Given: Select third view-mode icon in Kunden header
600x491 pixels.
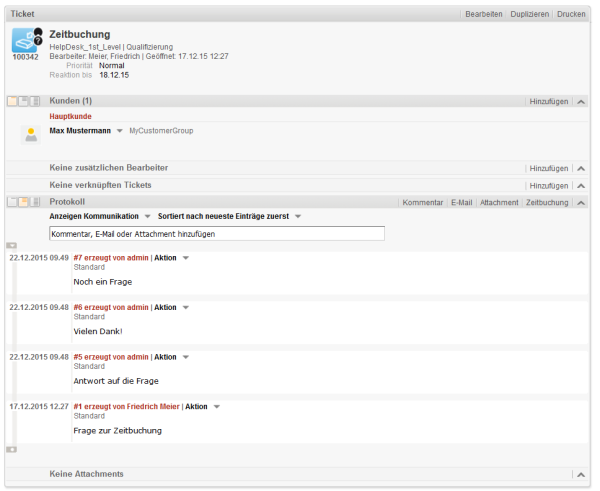Looking at the screenshot, I should 35,101.
